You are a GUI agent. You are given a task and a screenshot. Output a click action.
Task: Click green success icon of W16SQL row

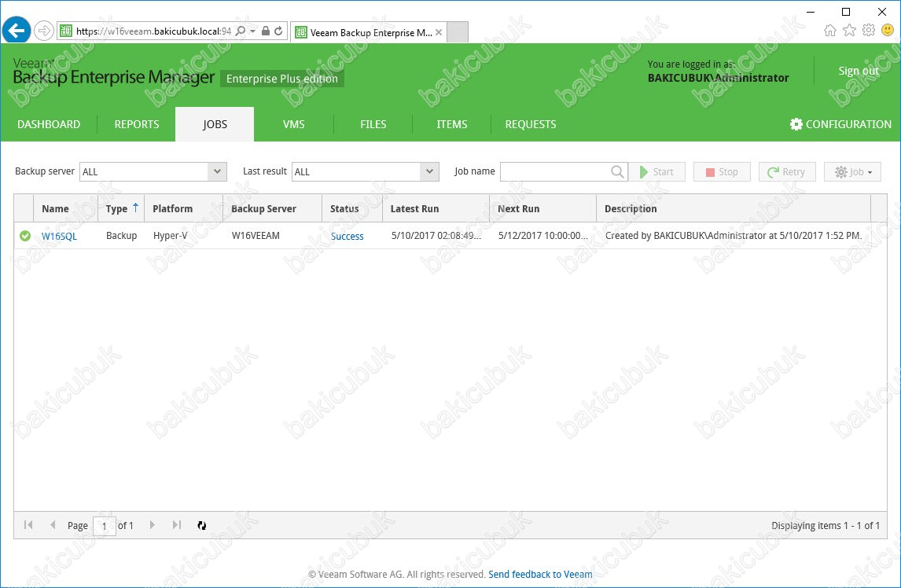(x=24, y=236)
